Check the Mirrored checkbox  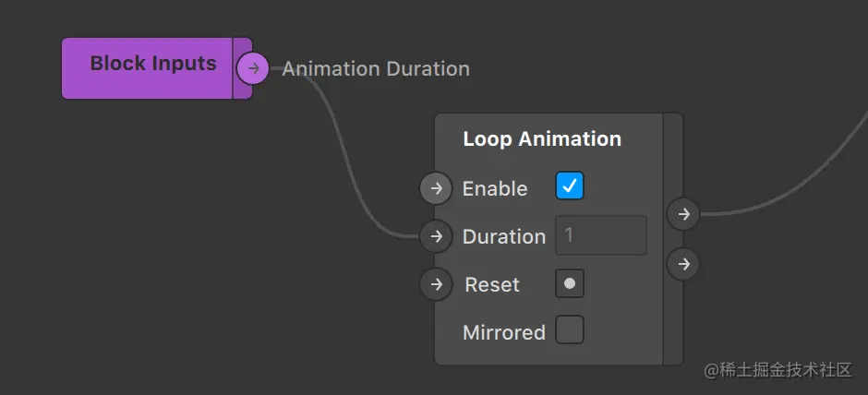click(x=570, y=329)
